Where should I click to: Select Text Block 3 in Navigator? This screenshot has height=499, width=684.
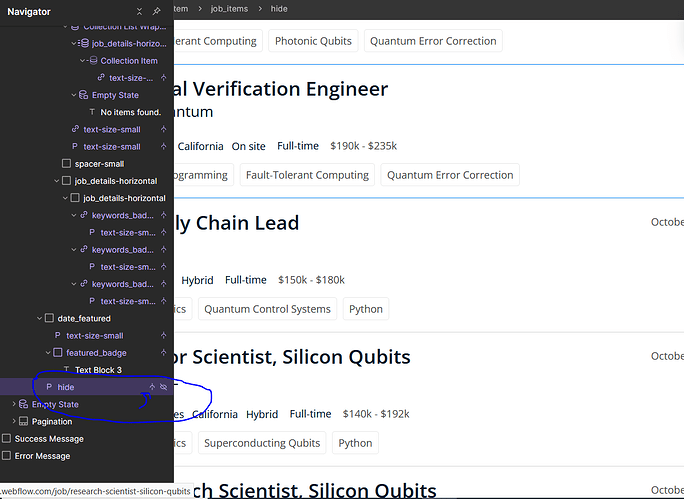point(98,370)
